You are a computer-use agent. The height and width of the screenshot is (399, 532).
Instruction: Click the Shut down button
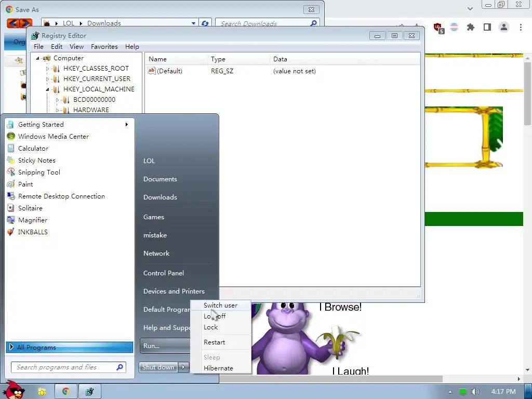(158, 367)
